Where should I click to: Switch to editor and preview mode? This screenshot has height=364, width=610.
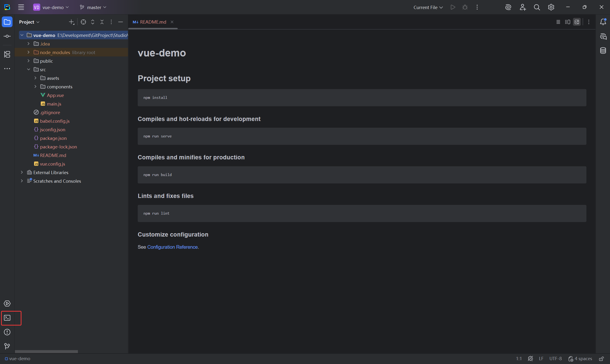point(567,22)
